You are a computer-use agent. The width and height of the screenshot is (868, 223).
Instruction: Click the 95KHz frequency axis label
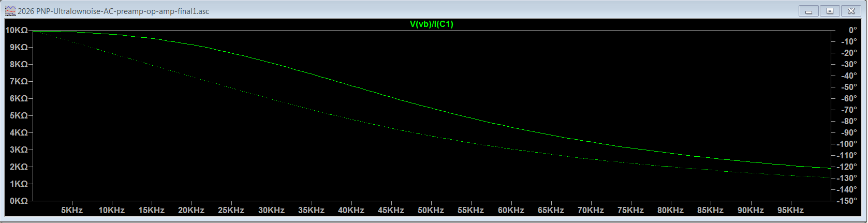point(791,211)
